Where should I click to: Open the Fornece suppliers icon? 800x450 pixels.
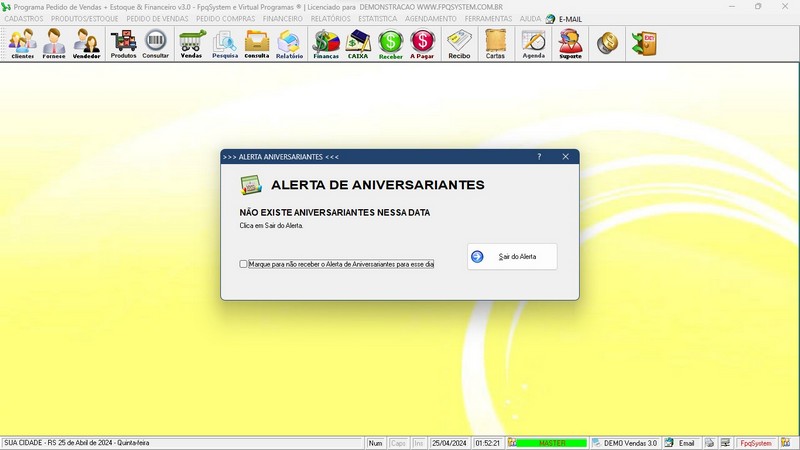[x=54, y=44]
